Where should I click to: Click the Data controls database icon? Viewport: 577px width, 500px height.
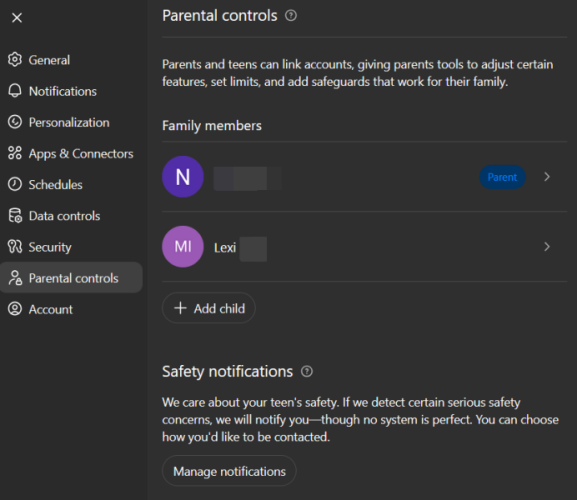[15, 216]
